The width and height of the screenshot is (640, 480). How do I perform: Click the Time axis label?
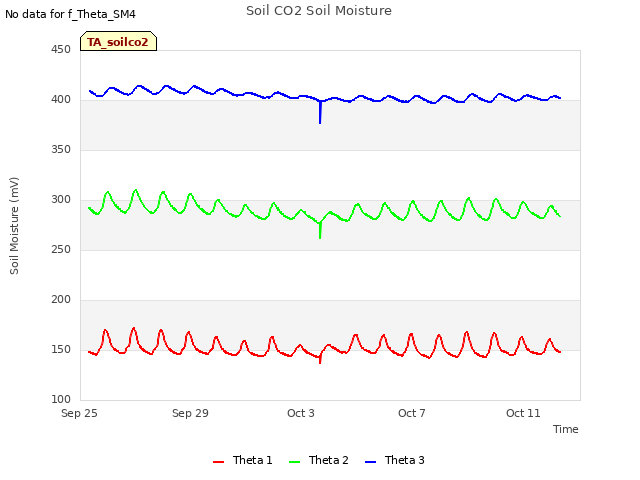tap(566, 429)
